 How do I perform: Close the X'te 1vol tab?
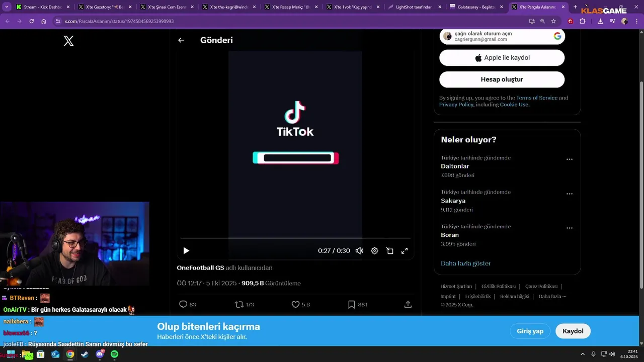pos(378,7)
